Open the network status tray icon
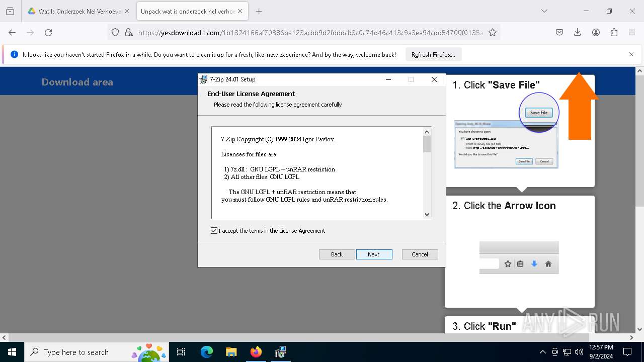Screen dimensions: 644x362 567,352
